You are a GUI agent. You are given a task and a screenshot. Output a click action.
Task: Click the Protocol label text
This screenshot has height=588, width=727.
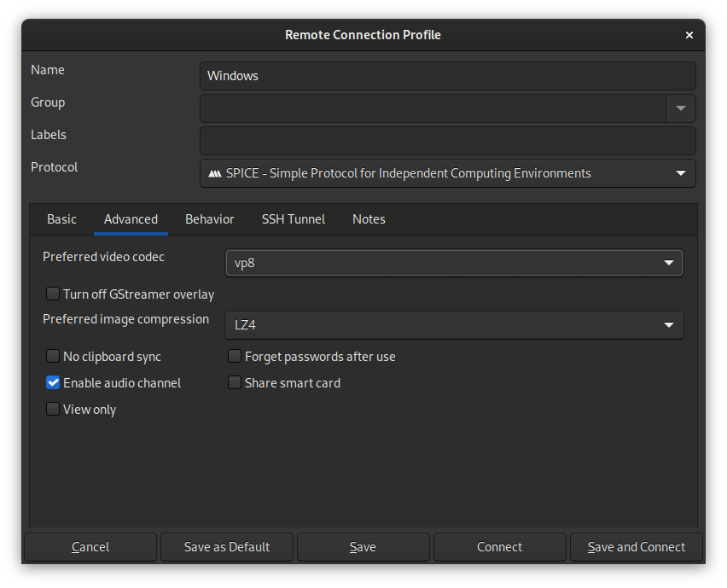(55, 167)
